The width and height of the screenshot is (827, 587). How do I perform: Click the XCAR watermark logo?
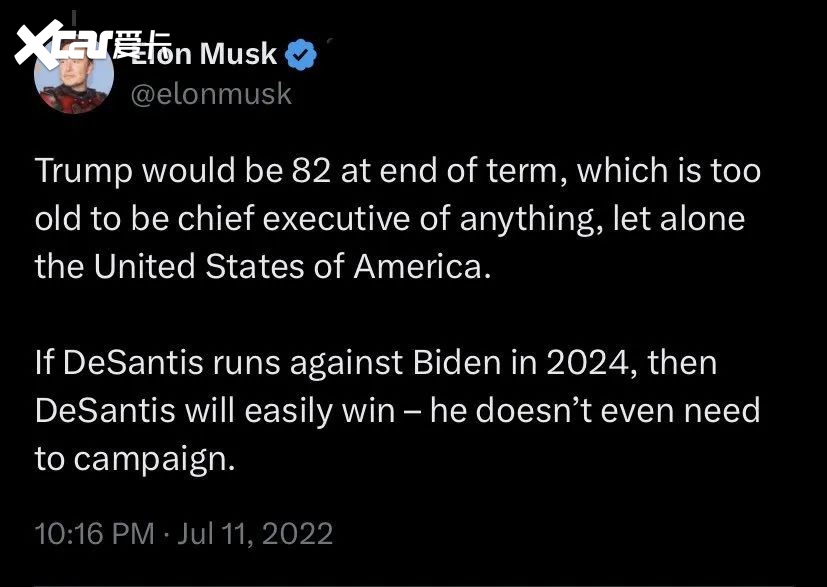[x=62, y=44]
